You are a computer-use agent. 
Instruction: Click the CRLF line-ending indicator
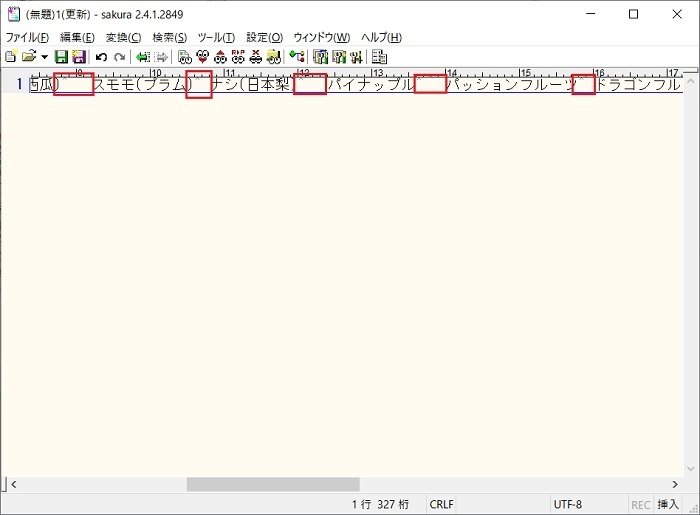(442, 504)
